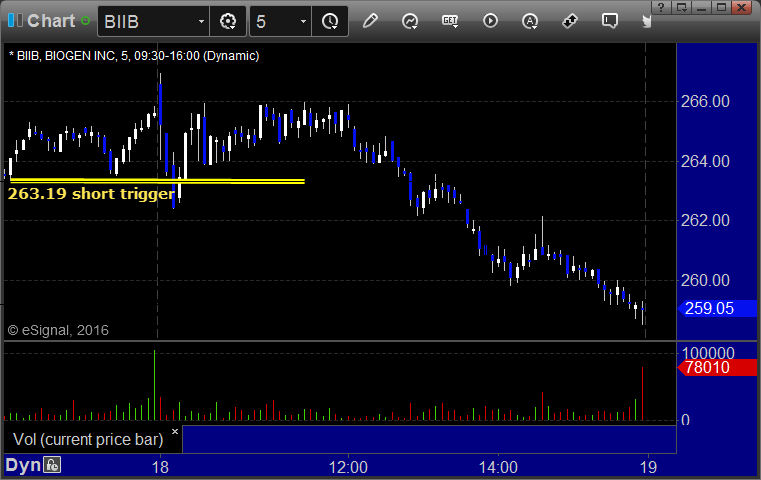The width and height of the screenshot is (761, 480).
Task: Maximize the chart window
Action: (721, 7)
